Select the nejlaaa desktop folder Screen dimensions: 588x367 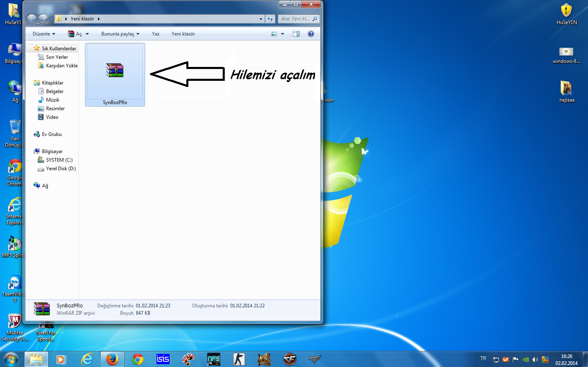pos(566,91)
